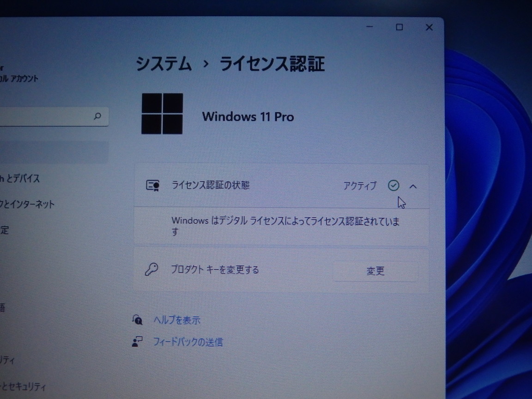Click the license certificate icon

(153, 186)
